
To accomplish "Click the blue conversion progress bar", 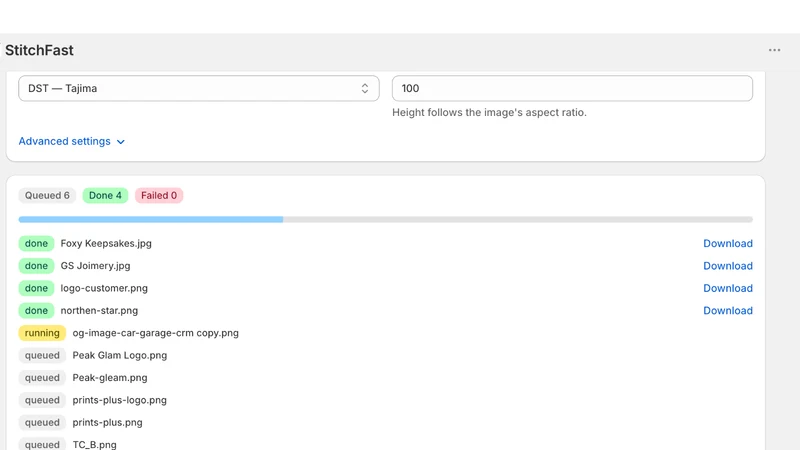I will [x=386, y=219].
